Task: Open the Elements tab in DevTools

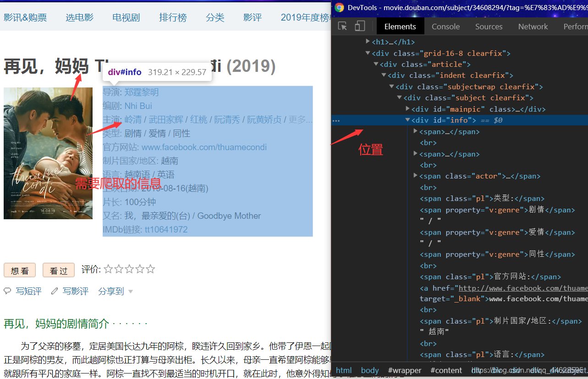Action: [x=400, y=27]
